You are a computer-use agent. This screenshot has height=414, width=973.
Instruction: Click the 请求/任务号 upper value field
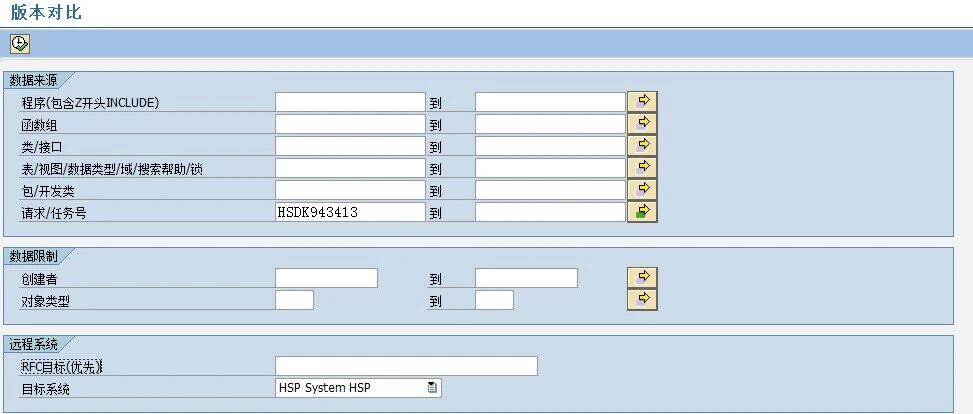click(x=550, y=212)
